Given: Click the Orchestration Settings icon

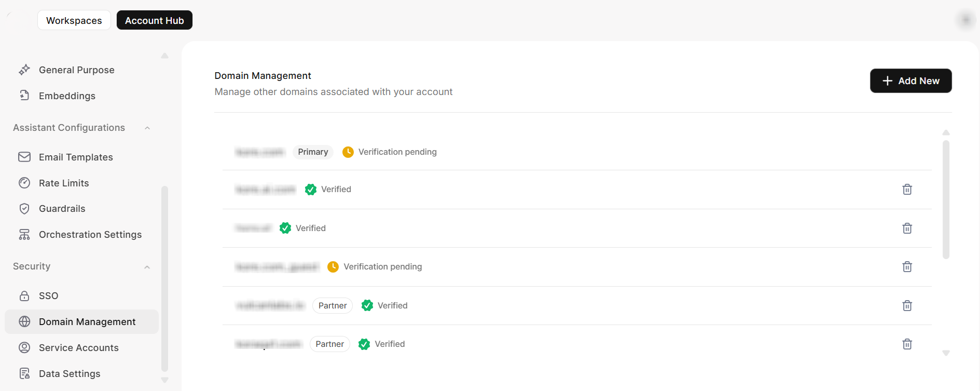Looking at the screenshot, I should tap(24, 235).
